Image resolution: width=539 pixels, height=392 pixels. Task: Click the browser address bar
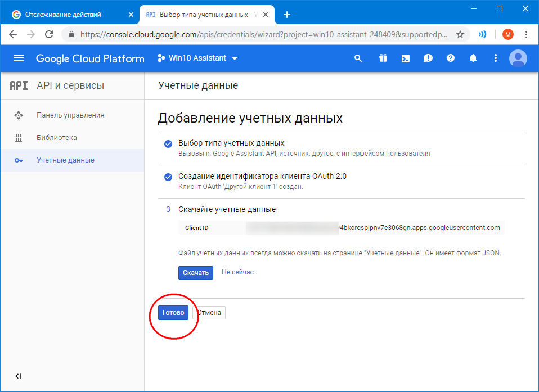point(264,34)
